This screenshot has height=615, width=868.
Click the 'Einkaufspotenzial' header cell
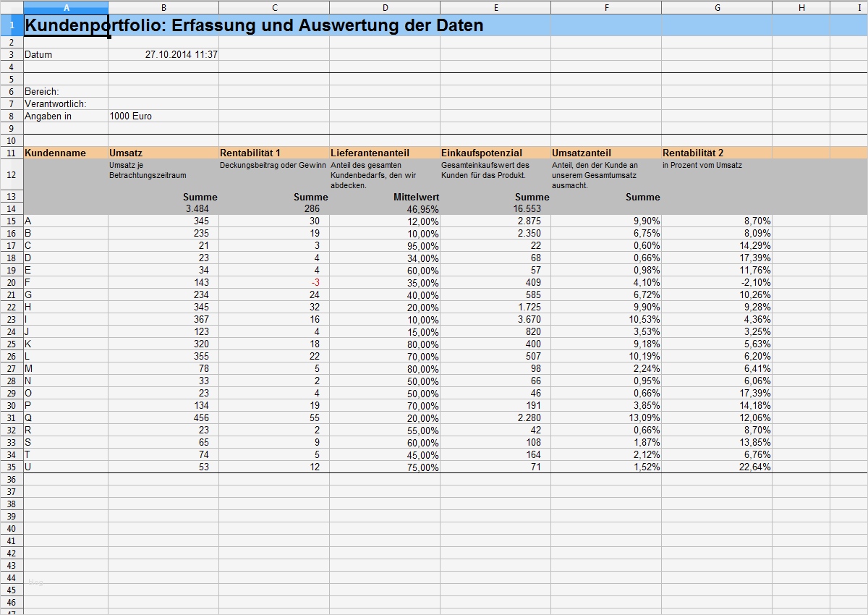click(x=495, y=153)
